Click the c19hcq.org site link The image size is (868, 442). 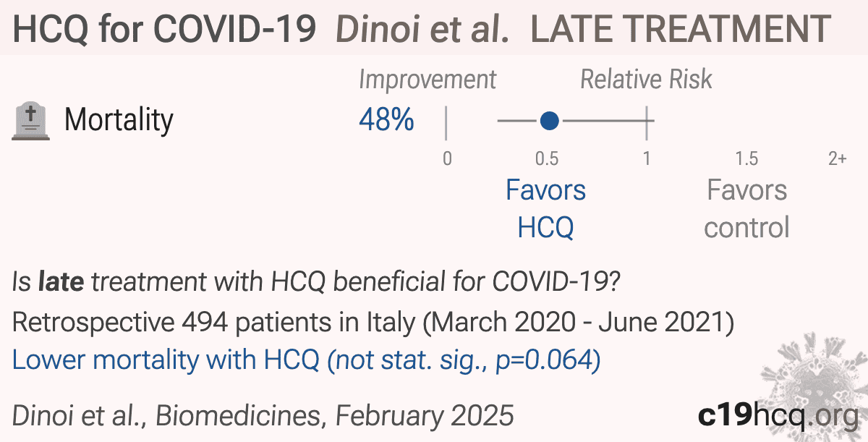coord(778,416)
